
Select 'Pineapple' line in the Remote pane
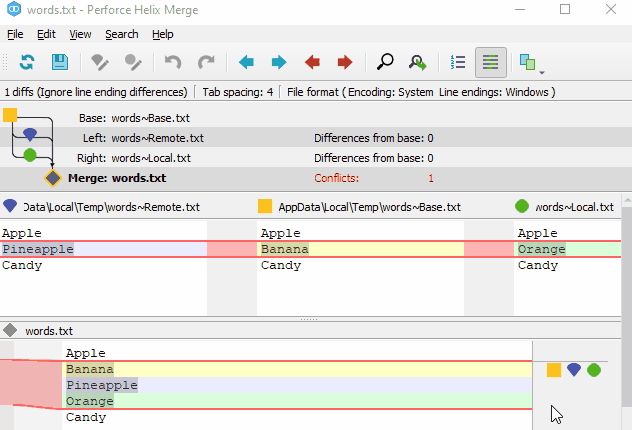[104, 249]
